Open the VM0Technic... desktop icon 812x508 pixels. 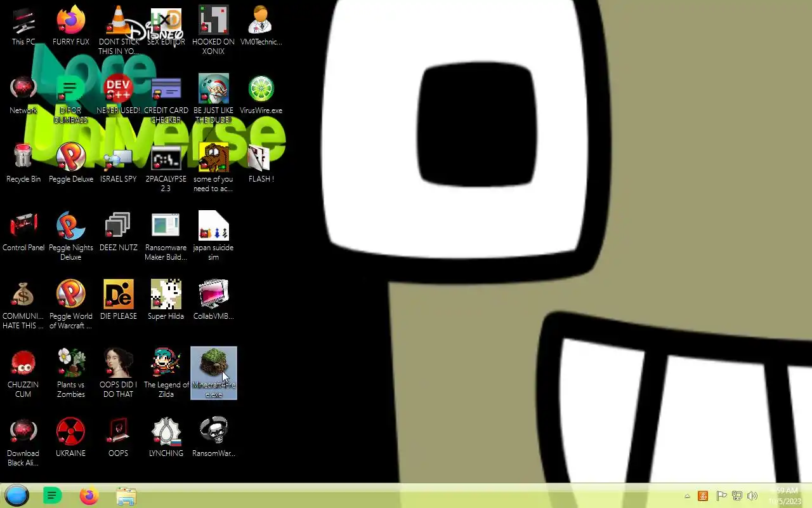(261, 27)
